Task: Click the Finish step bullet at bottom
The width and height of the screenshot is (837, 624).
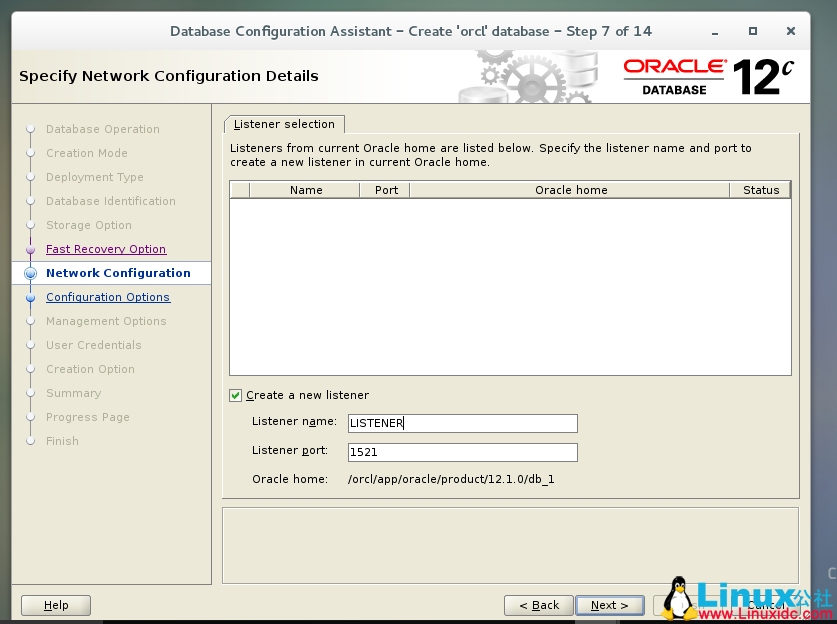Action: pyautogui.click(x=29, y=441)
